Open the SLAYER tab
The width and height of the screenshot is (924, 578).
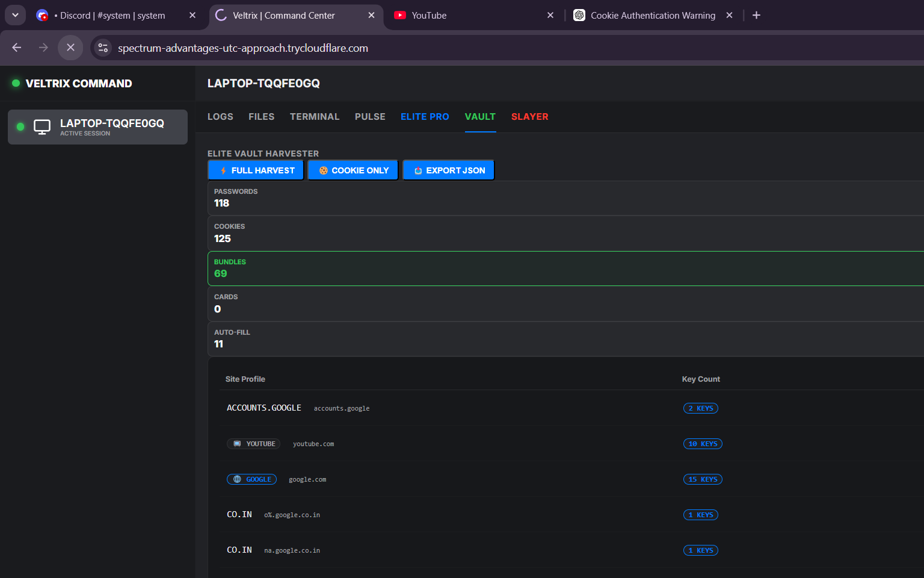529,116
